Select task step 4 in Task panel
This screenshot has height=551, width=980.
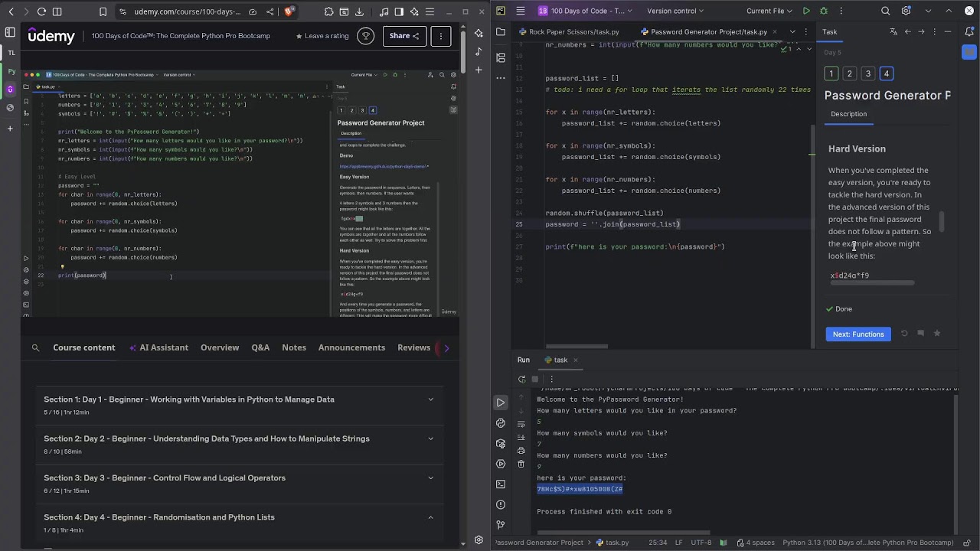click(x=887, y=73)
